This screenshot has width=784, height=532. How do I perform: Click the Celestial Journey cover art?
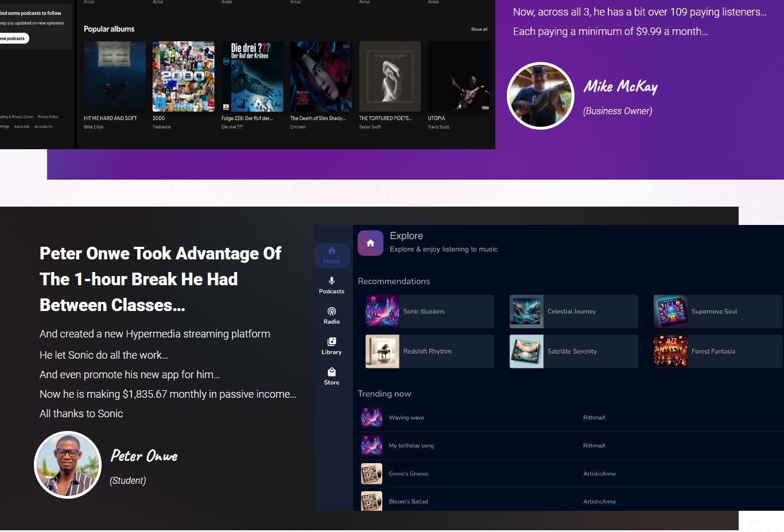[526, 312]
